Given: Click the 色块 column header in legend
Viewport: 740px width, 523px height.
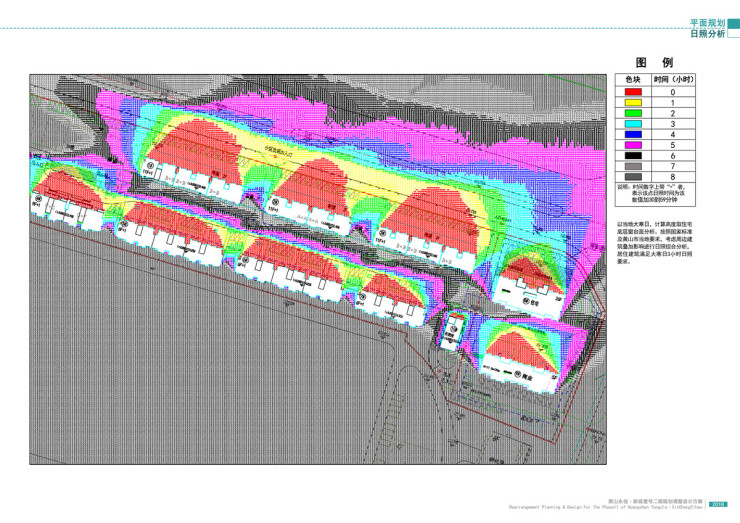Looking at the screenshot, I should 632,80.
